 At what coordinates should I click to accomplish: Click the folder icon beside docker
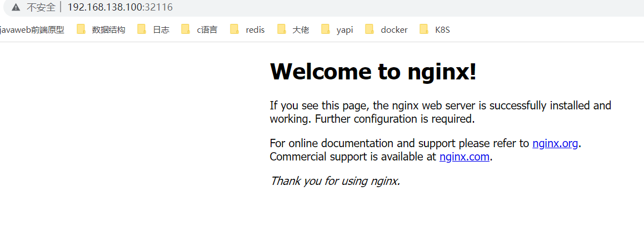tap(370, 29)
